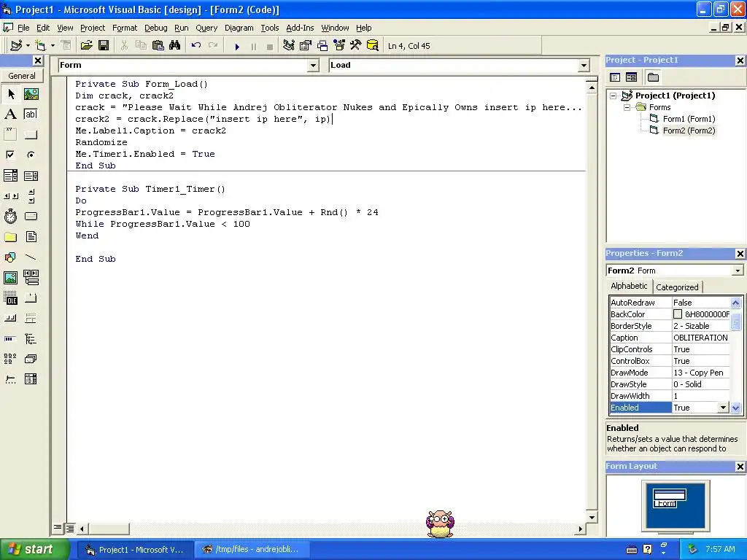The height and width of the screenshot is (560, 747).
Task: Select the CommandButton control tool
Action: click(x=31, y=135)
